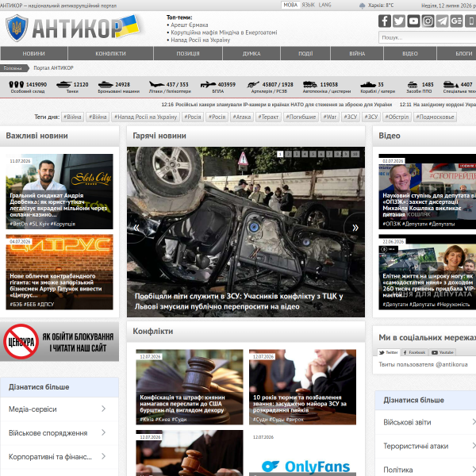Select LANG language option

tap(324, 5)
